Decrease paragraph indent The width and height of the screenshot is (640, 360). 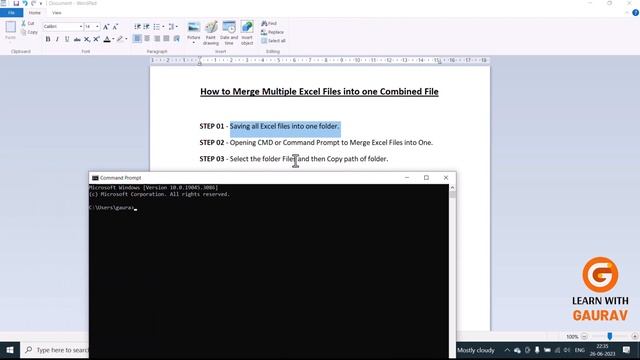138,27
